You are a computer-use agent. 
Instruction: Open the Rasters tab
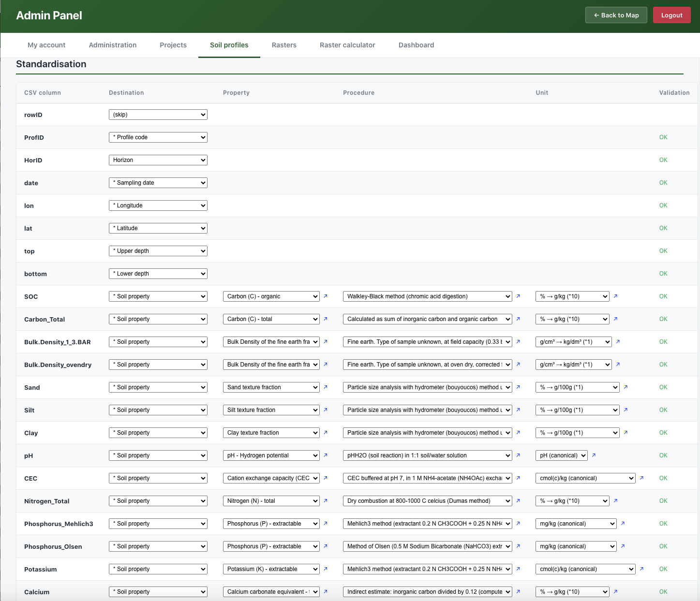click(284, 45)
